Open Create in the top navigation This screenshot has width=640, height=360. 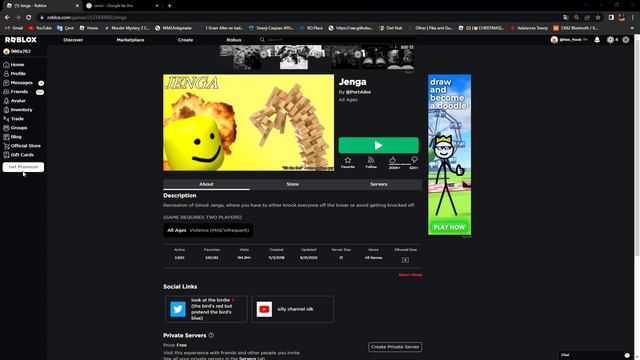[x=185, y=40]
